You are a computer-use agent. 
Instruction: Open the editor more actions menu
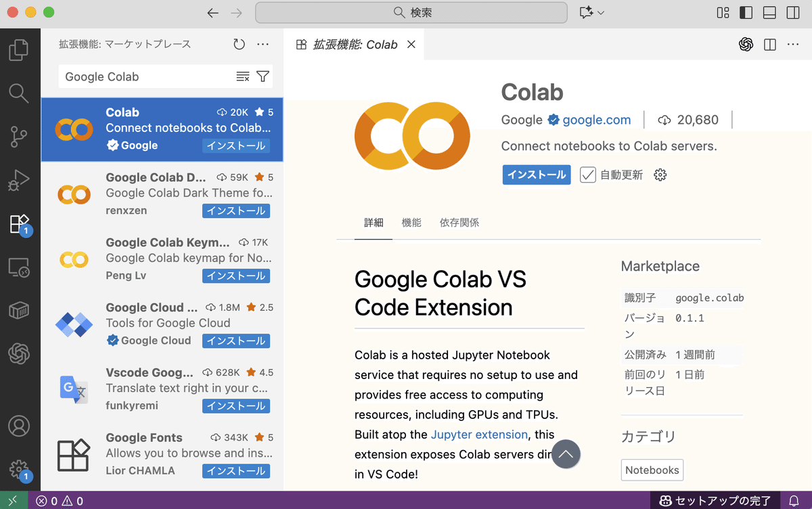pos(792,44)
